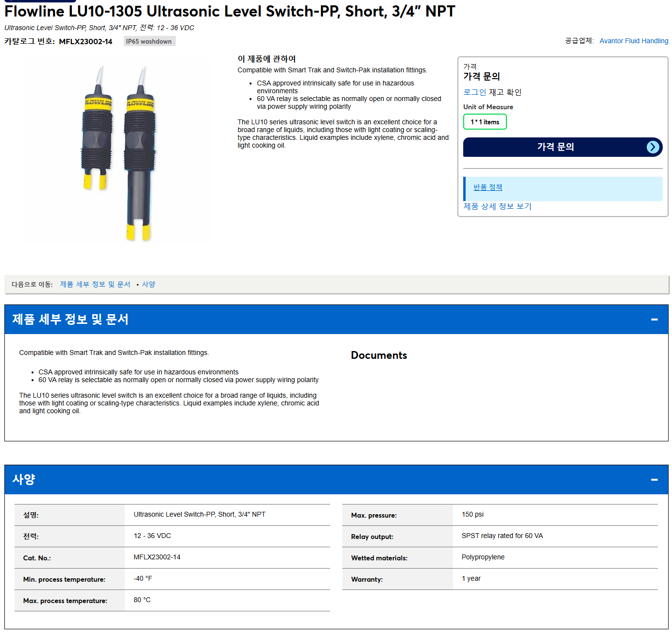Image resolution: width=672 pixels, height=639 pixels.
Task: Collapse the 제품 세부 정보 및 문서 section
Action: point(654,319)
